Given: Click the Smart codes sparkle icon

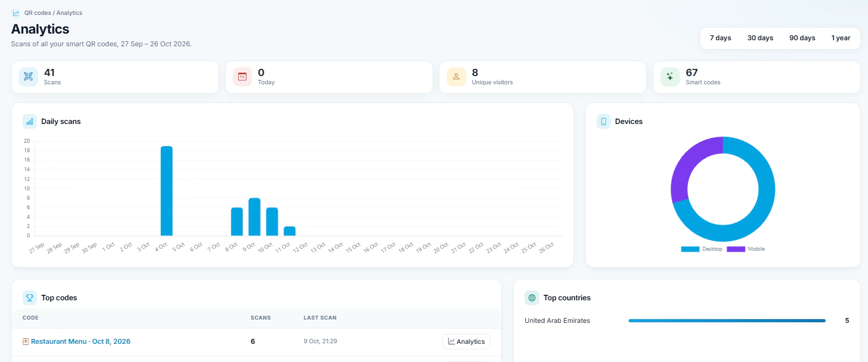Looking at the screenshot, I should coord(670,77).
